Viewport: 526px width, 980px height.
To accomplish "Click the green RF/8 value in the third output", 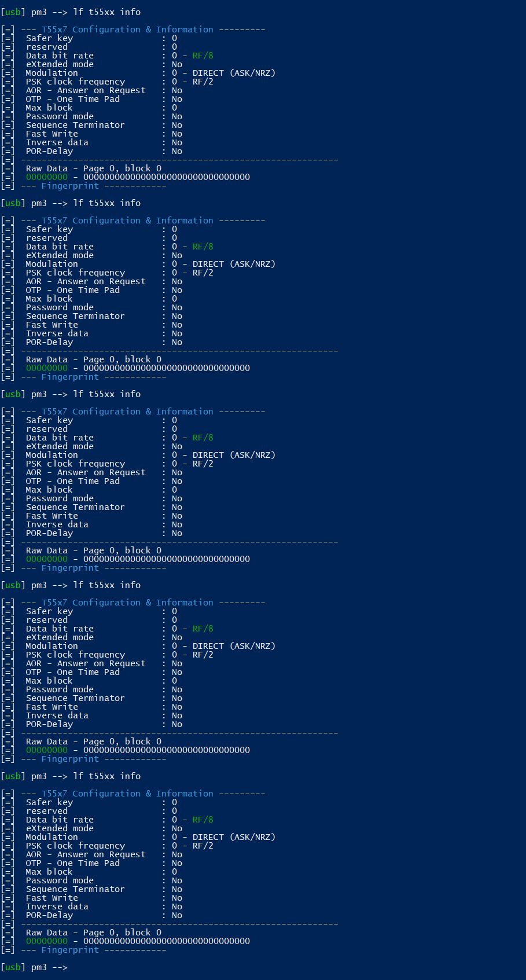I will click(203, 438).
